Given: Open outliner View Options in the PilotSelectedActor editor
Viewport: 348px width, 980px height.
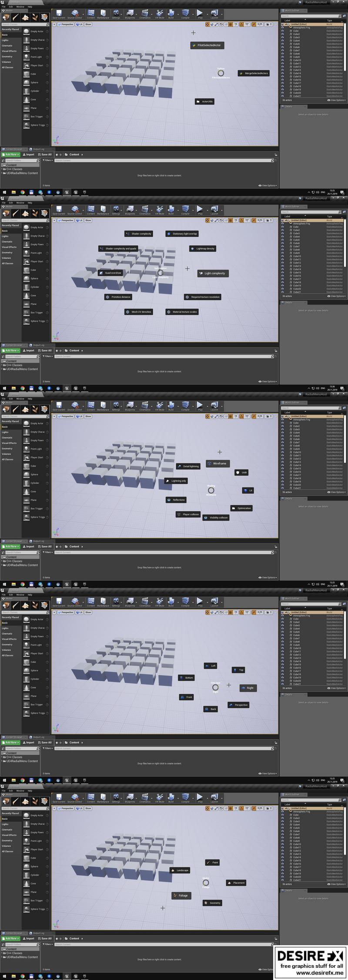Looking at the screenshot, I should tap(337, 100).
